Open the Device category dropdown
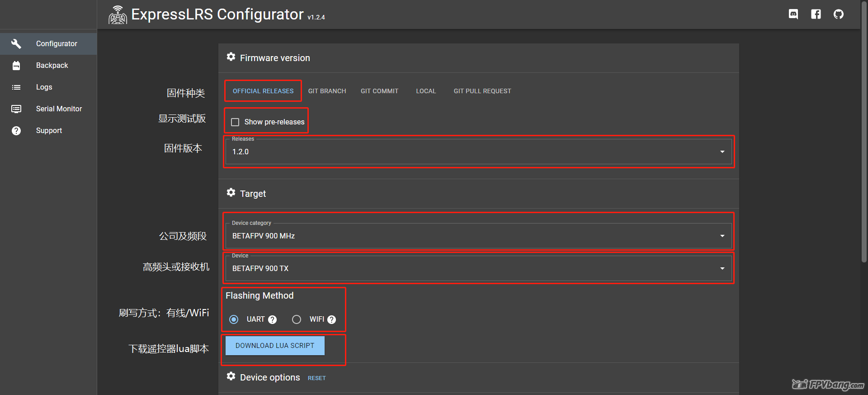This screenshot has height=395, width=868. pos(479,236)
